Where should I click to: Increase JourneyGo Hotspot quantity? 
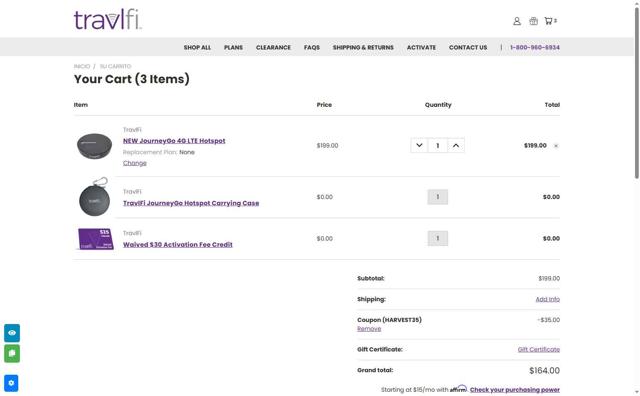[x=456, y=145]
